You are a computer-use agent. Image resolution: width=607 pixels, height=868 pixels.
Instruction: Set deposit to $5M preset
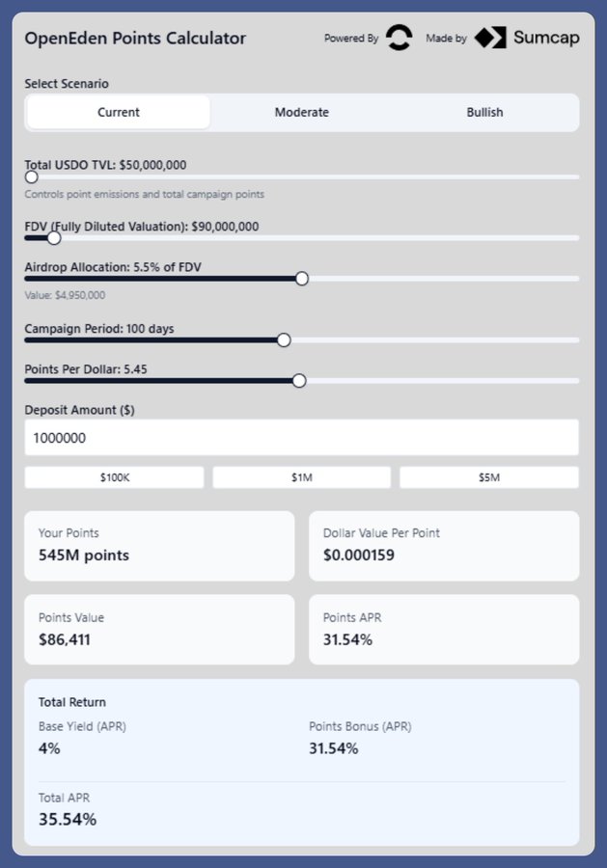click(x=489, y=477)
